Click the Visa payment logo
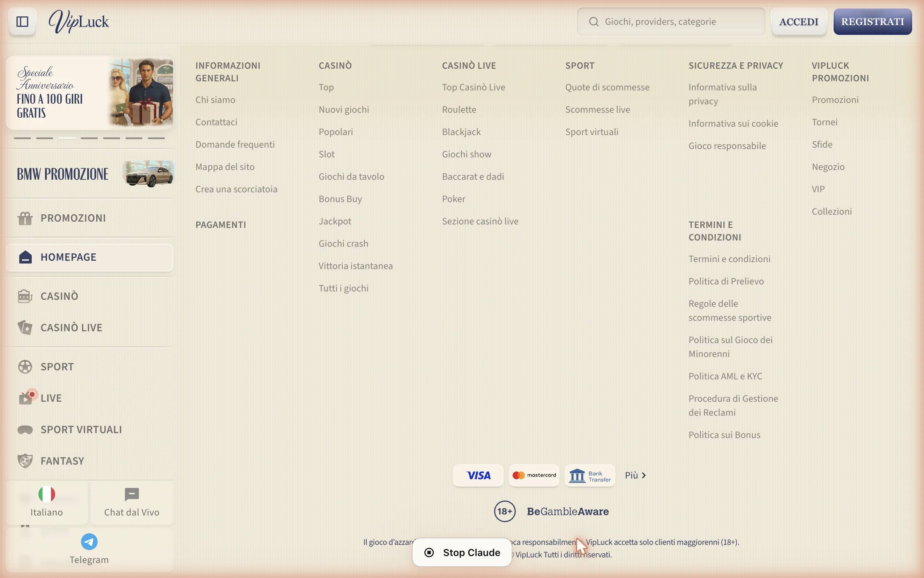 coord(478,475)
